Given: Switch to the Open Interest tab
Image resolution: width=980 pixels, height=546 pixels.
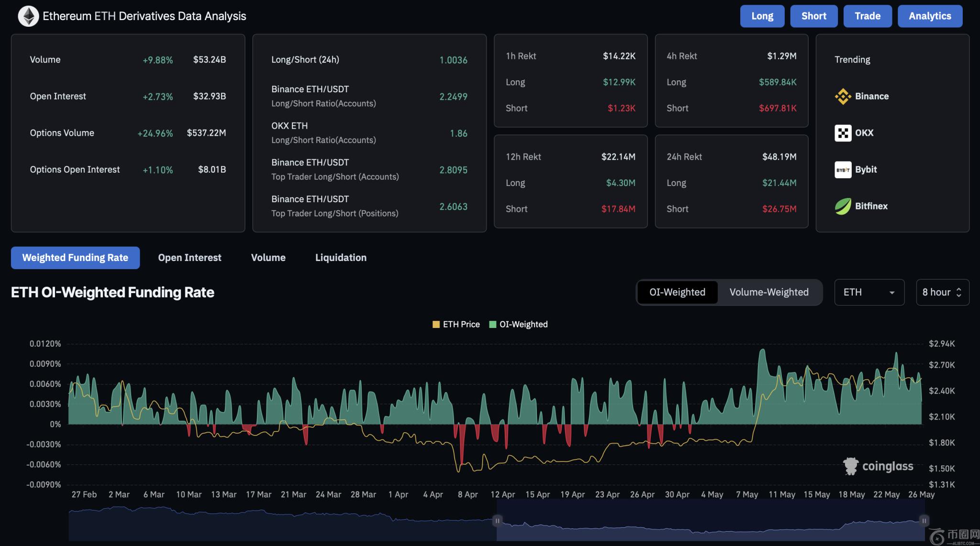Looking at the screenshot, I should point(189,258).
